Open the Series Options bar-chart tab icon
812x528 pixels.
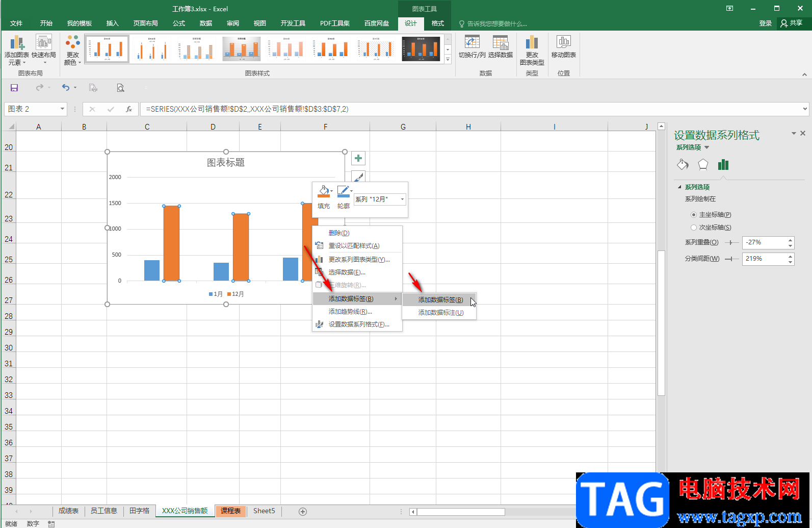[x=723, y=164]
